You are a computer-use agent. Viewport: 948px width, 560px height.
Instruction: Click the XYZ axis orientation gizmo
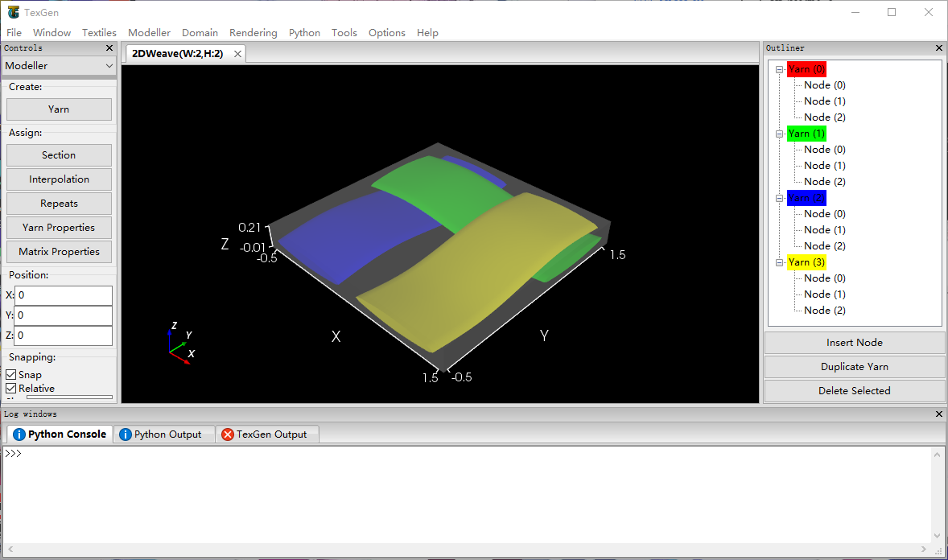[180, 344]
